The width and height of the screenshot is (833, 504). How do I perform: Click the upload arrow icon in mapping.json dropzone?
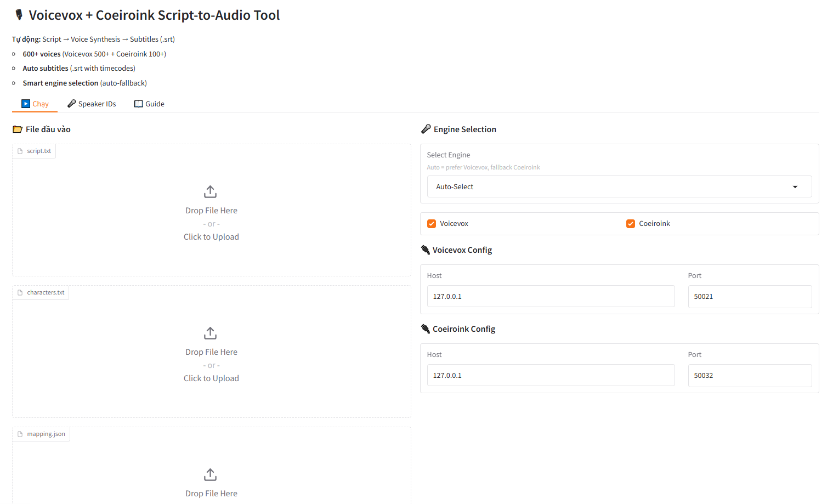pos(211,474)
